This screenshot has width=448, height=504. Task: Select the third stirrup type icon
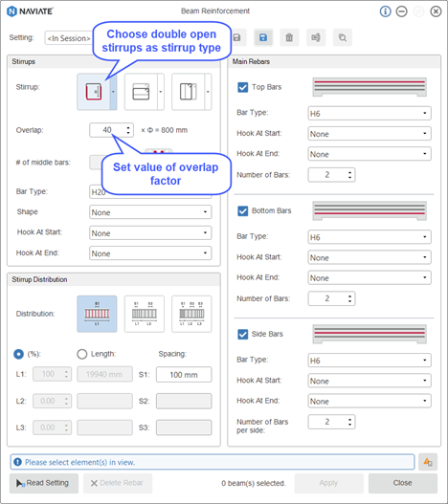(189, 92)
